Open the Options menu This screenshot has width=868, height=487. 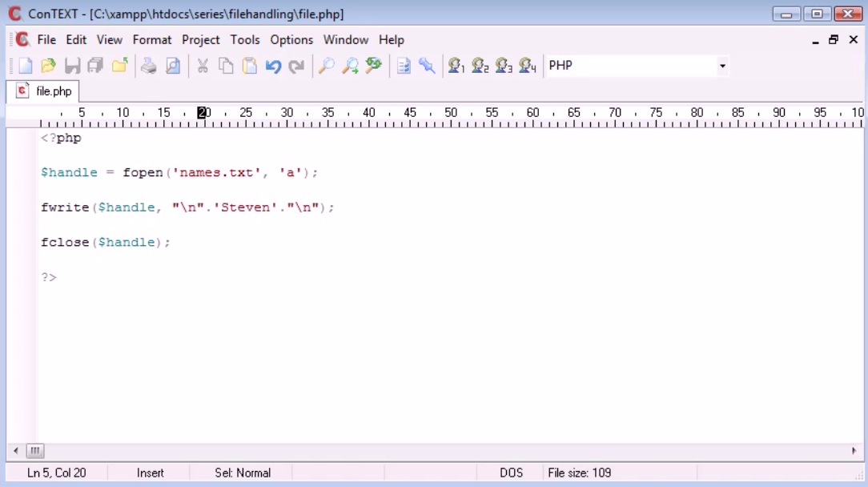click(291, 40)
